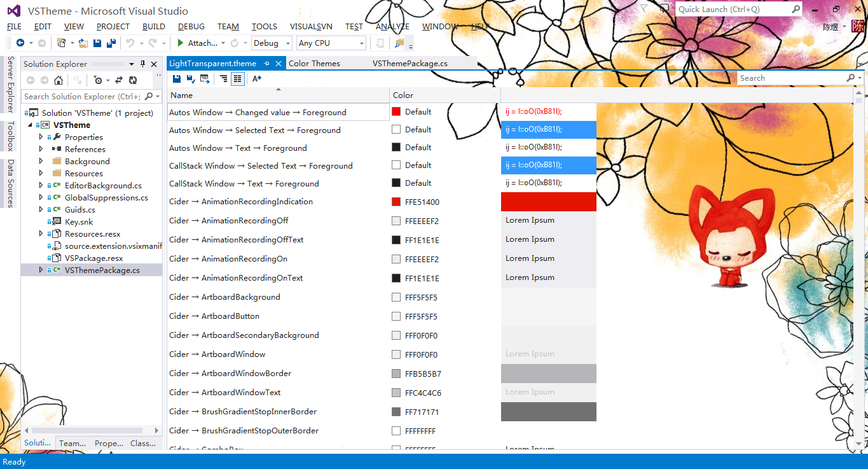Toggle the Solution Explorer auto-hide pin
Screen dimensions: 868x469
(x=143, y=64)
